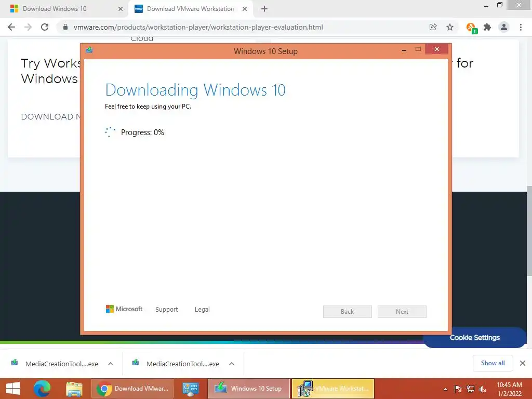Expand options for the first MediaCreationTool download
The height and width of the screenshot is (399, 532).
(111, 364)
